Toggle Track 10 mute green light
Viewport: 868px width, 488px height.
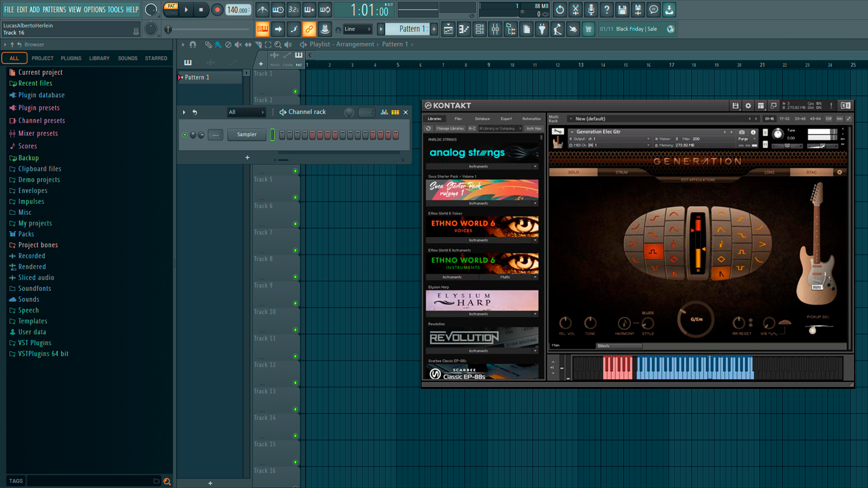click(x=295, y=330)
